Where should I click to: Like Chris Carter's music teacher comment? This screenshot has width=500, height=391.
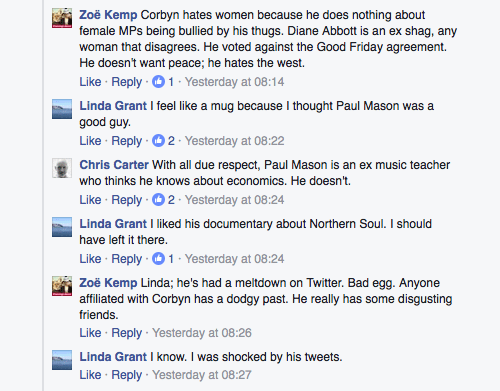pos(90,200)
